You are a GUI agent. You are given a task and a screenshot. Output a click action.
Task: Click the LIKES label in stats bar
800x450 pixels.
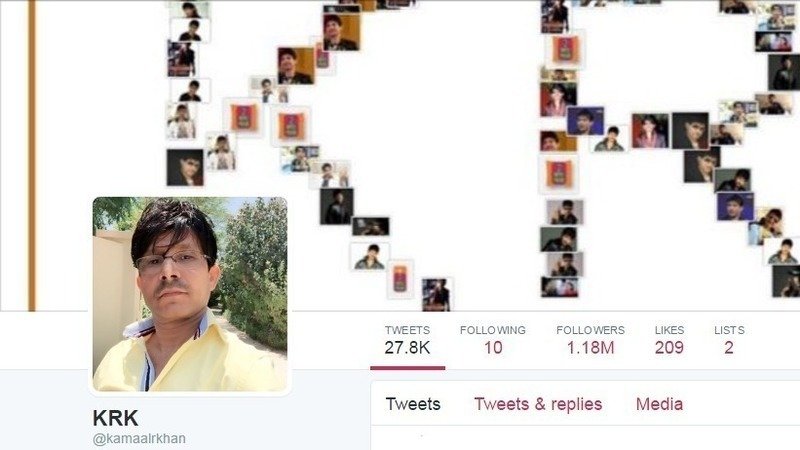[x=669, y=330]
